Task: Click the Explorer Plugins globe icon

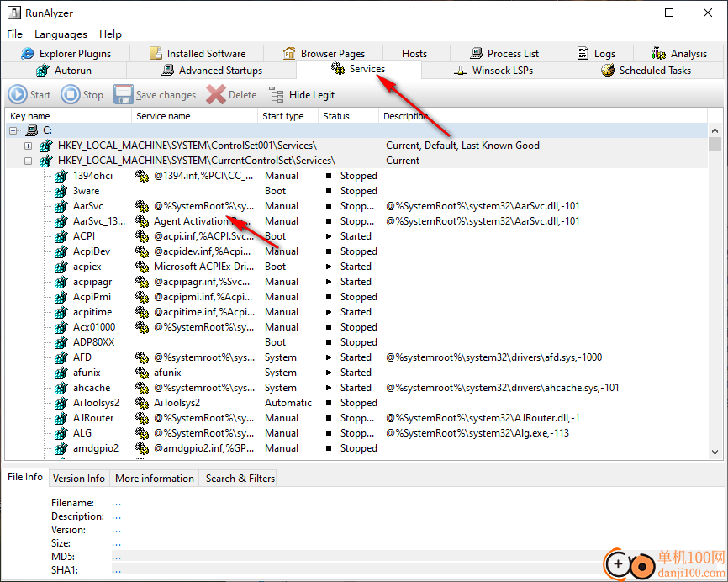Action: coord(28,54)
